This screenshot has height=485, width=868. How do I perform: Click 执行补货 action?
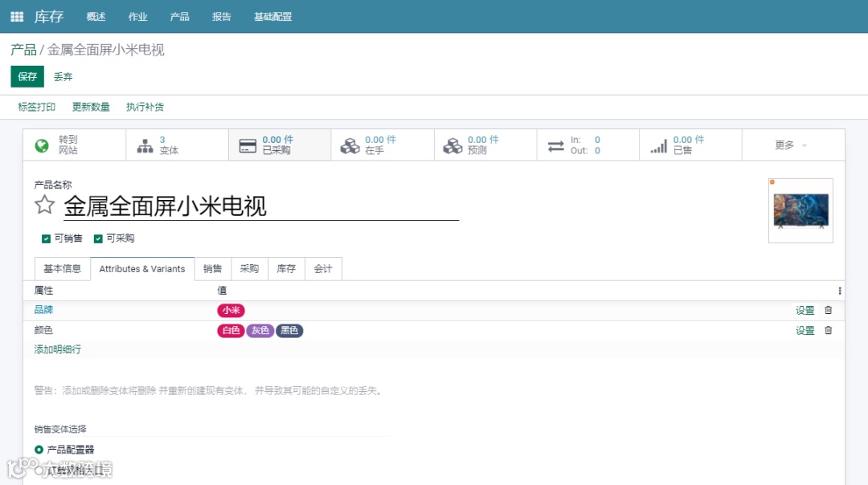pyautogui.click(x=145, y=108)
